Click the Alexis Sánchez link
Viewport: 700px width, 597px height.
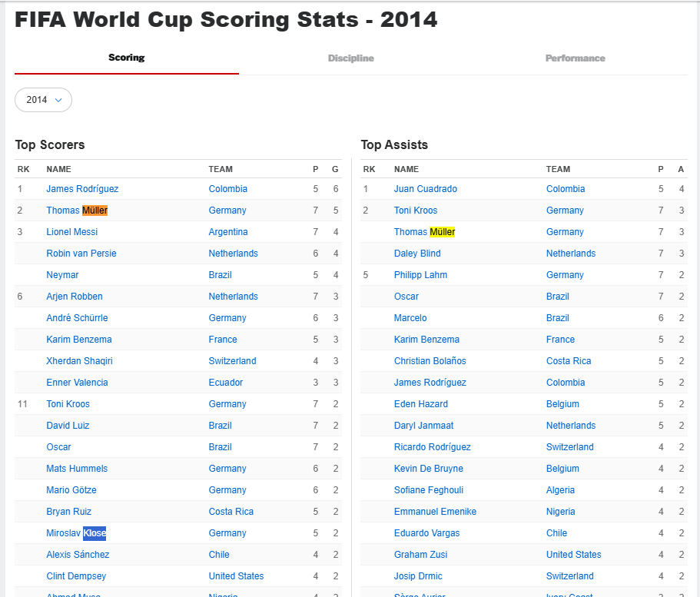78,555
